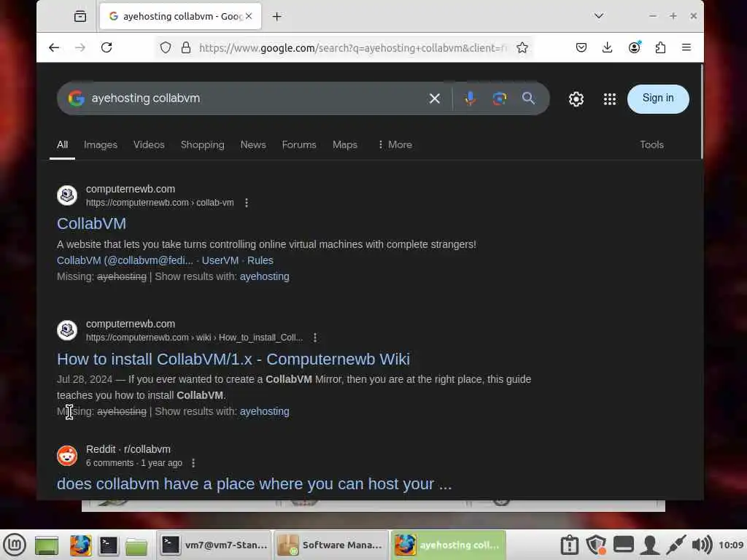Click the site security padlock icon
This screenshot has width=747, height=560.
(x=186, y=47)
